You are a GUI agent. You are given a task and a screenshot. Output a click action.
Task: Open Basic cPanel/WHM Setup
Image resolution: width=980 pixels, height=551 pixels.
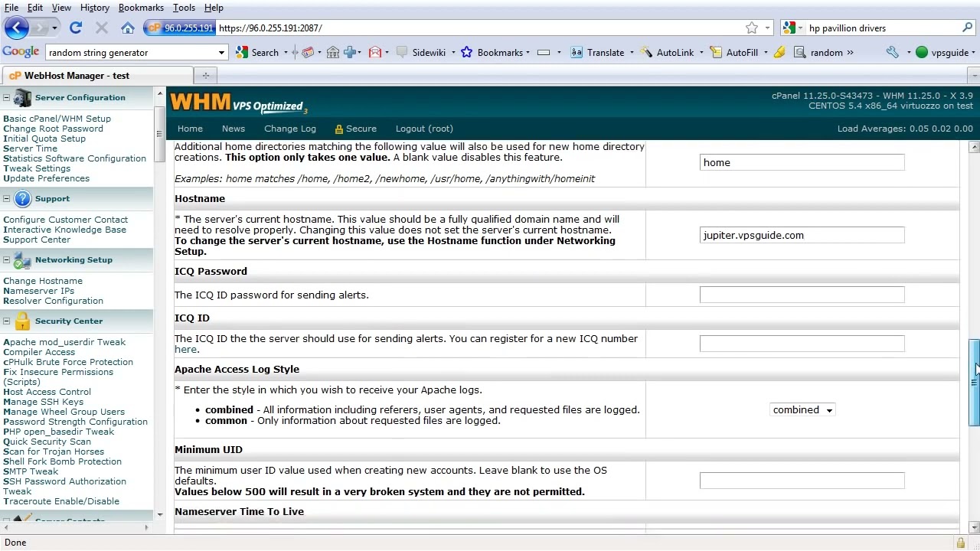click(x=57, y=119)
